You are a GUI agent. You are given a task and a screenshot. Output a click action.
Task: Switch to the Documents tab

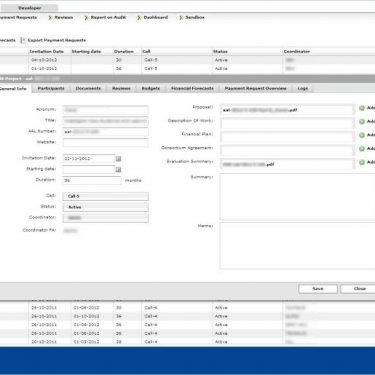pos(88,88)
